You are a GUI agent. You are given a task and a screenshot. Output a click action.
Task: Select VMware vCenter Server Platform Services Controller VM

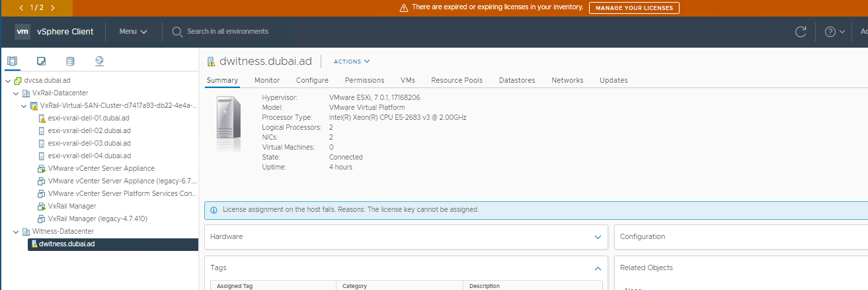[123, 194]
